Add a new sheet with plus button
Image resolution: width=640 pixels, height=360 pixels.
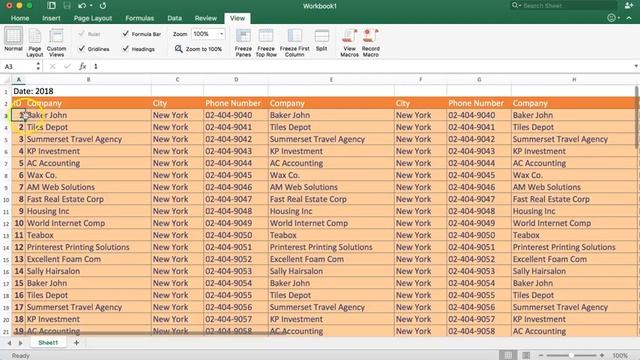point(76,343)
